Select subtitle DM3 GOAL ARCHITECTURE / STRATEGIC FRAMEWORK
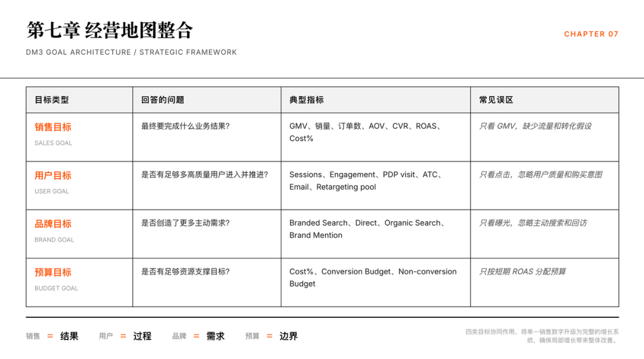Viewport: 644px width, 359px height. 131,52
